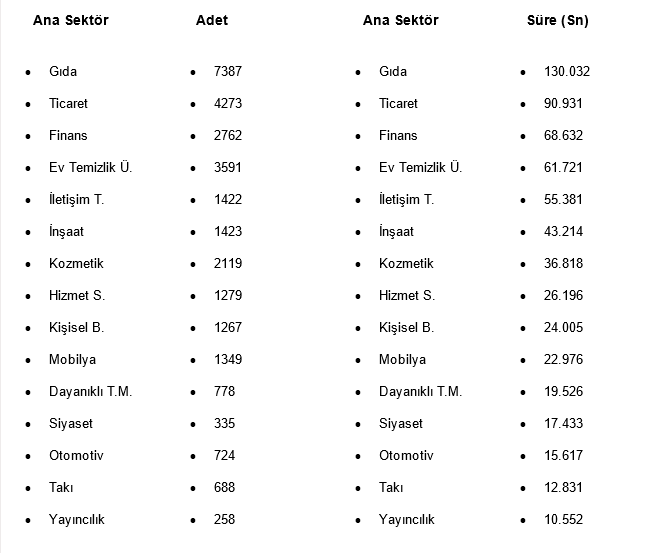Select the duration 15.617

pos(563,456)
